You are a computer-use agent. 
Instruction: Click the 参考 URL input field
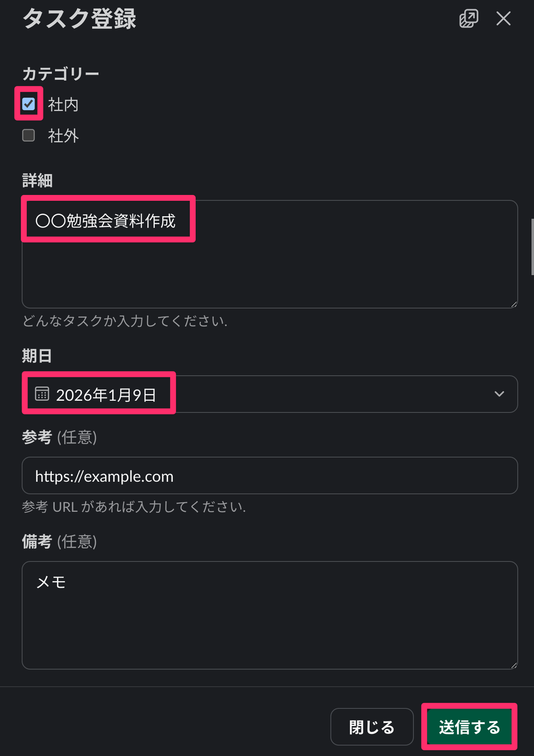pyautogui.click(x=270, y=476)
